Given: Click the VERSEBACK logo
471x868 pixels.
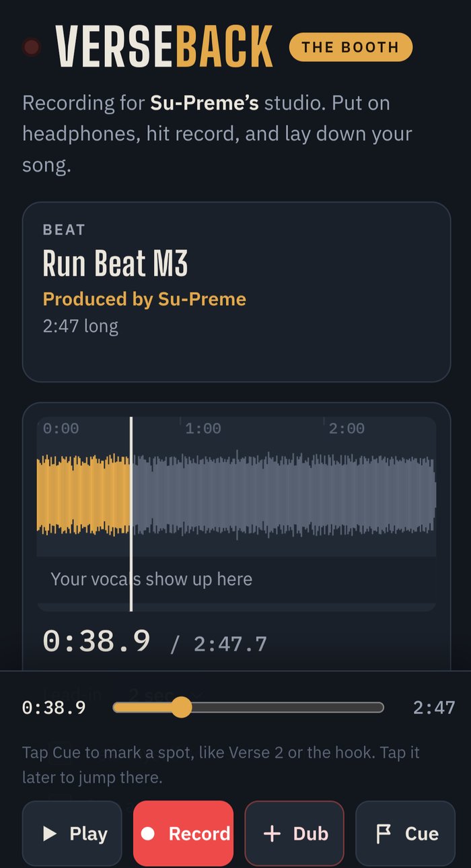Looking at the screenshot, I should pos(164,47).
